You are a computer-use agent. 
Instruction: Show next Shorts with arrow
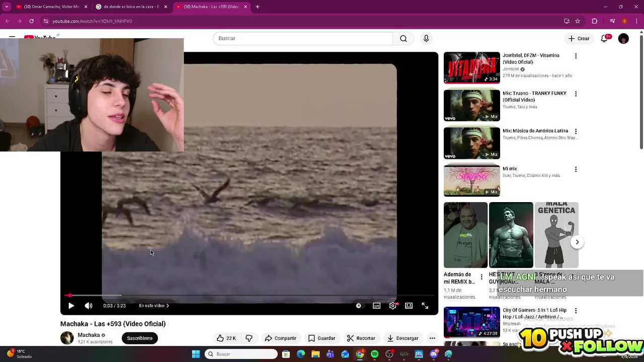pos(577,242)
